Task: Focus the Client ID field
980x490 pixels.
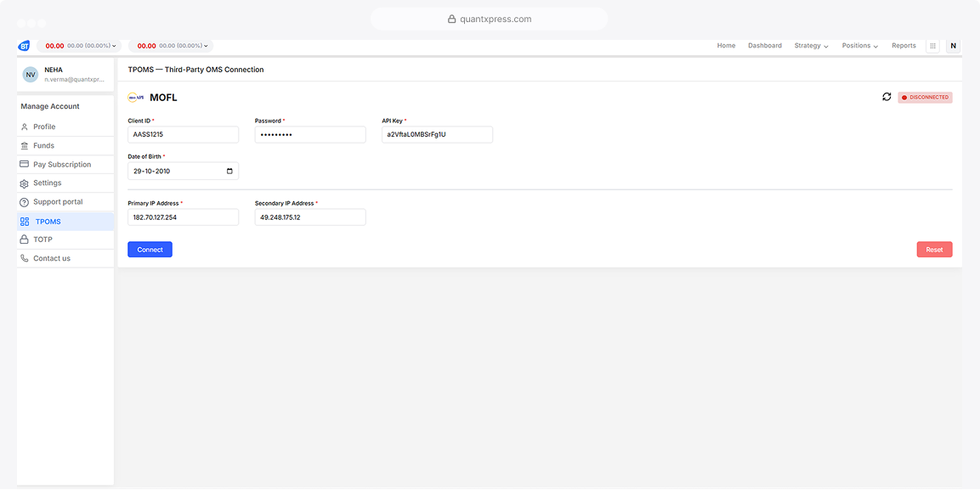Action: coord(183,134)
